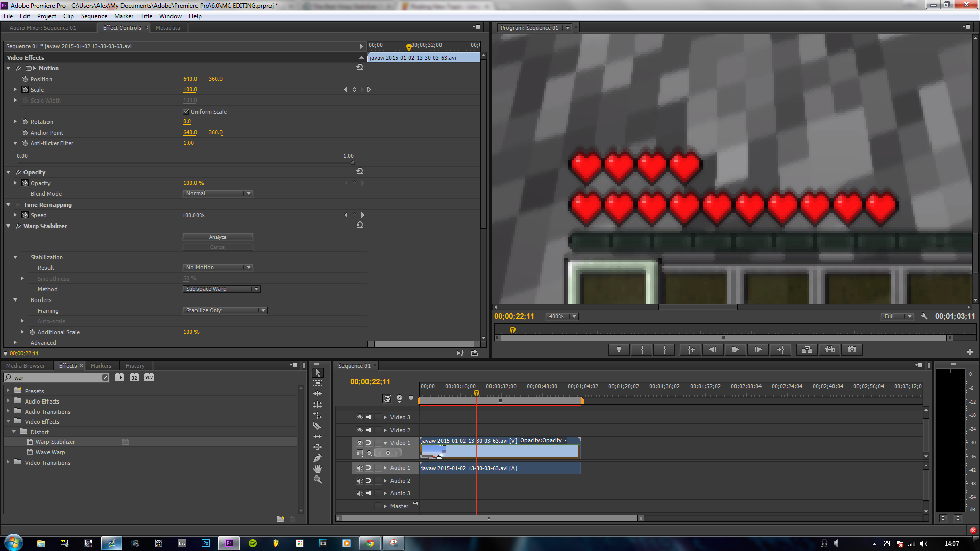
Task: Go to In point in Program monitor
Action: pos(691,349)
